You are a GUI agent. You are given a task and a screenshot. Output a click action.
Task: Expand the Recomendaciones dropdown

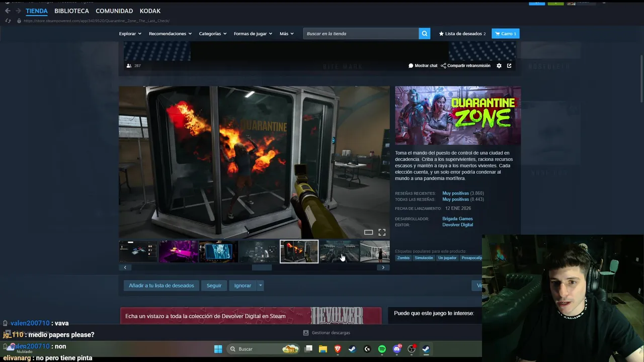(170, 34)
